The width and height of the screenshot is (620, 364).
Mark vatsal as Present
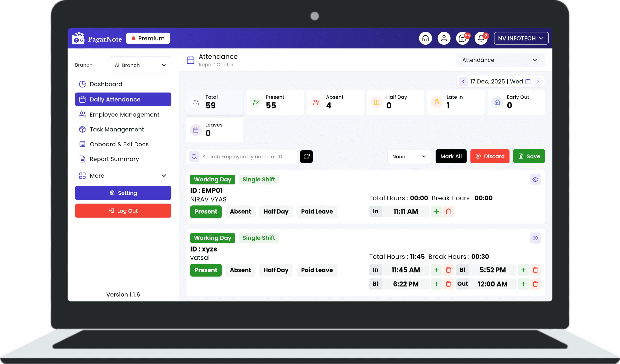206,270
